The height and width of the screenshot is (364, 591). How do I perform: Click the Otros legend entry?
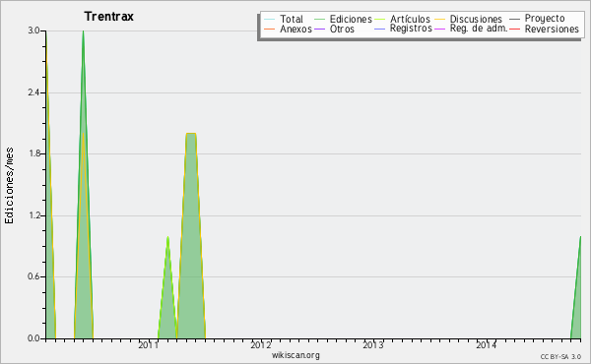coord(334,29)
